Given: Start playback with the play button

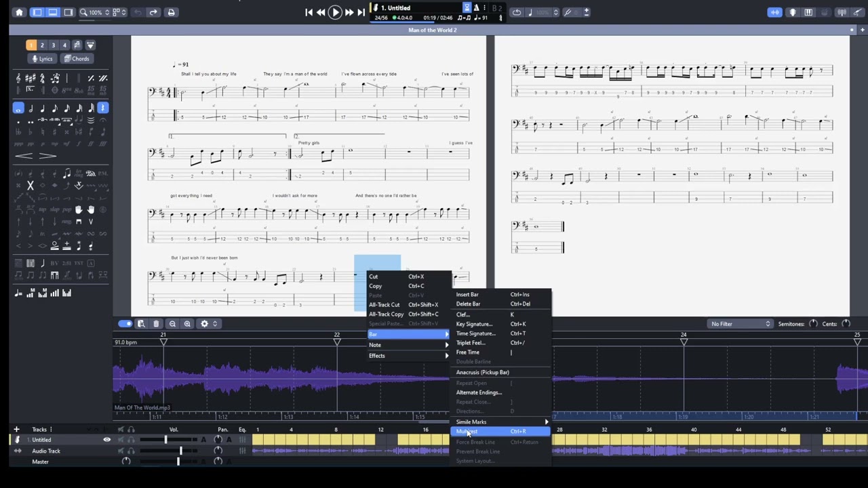Looking at the screenshot, I should coord(335,12).
